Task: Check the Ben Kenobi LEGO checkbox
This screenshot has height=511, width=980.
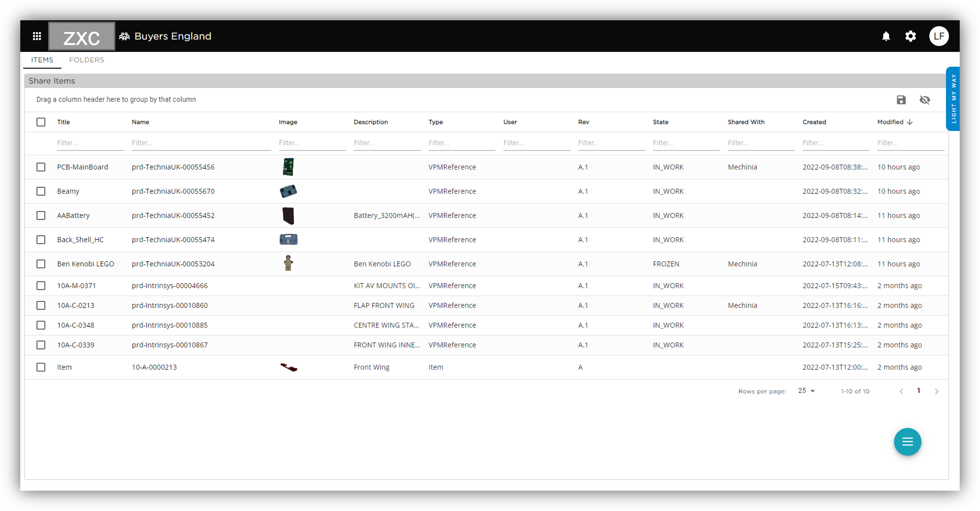Action: tap(41, 264)
